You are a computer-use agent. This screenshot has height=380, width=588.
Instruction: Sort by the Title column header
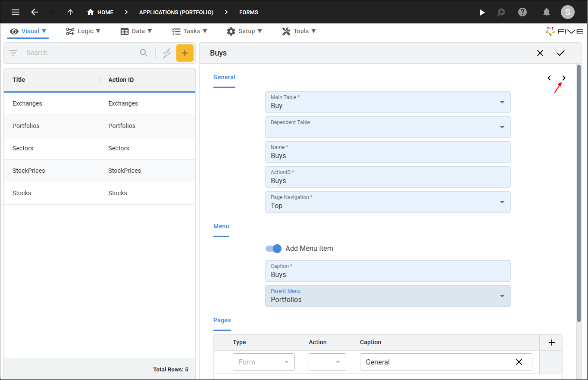(19, 80)
